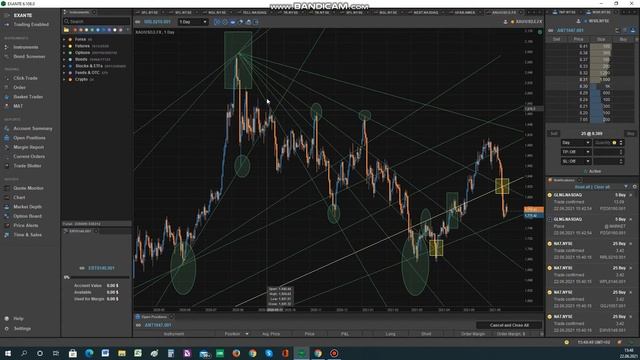Open the TP: Off dropdown

point(576,152)
